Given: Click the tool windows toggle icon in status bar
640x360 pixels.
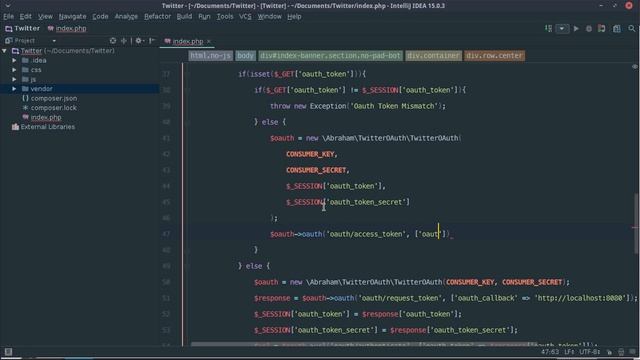Looking at the screenshot, I should (x=8, y=352).
